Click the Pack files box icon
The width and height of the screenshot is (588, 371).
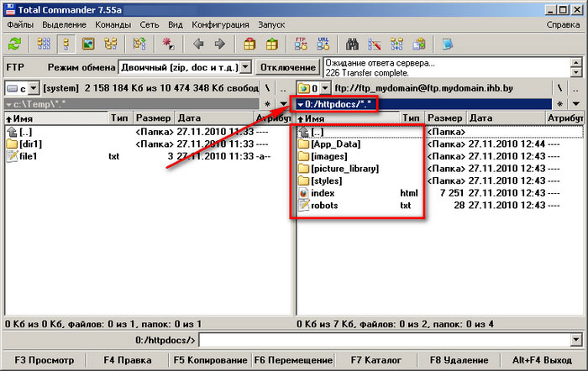249,44
